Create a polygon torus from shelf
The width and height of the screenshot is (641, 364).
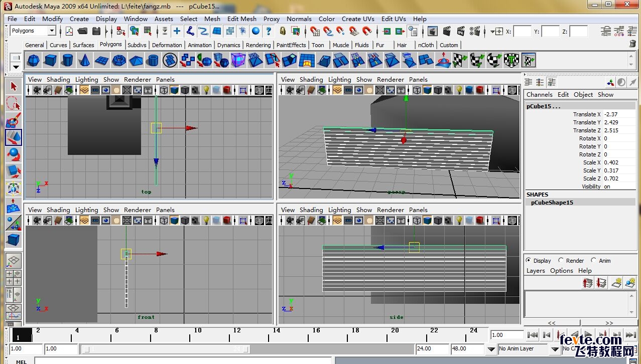pos(118,61)
